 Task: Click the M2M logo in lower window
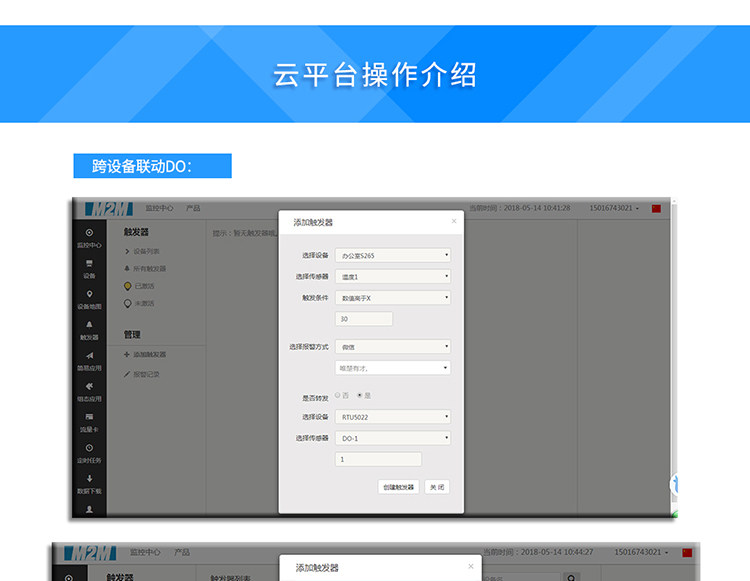[90, 553]
